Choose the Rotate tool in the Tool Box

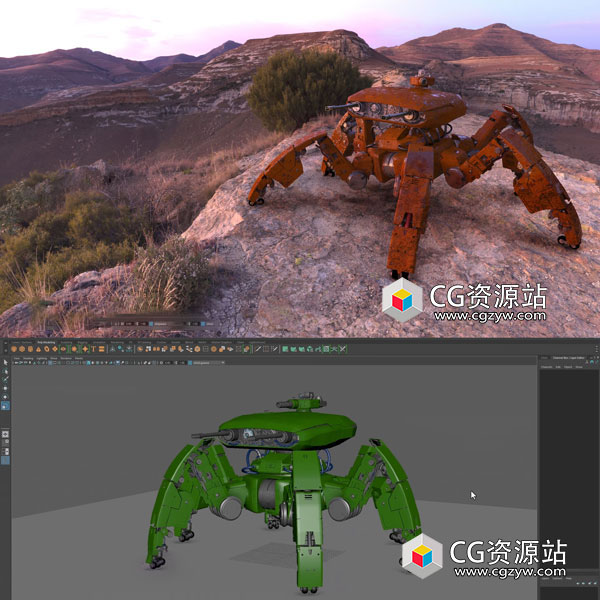point(5,397)
